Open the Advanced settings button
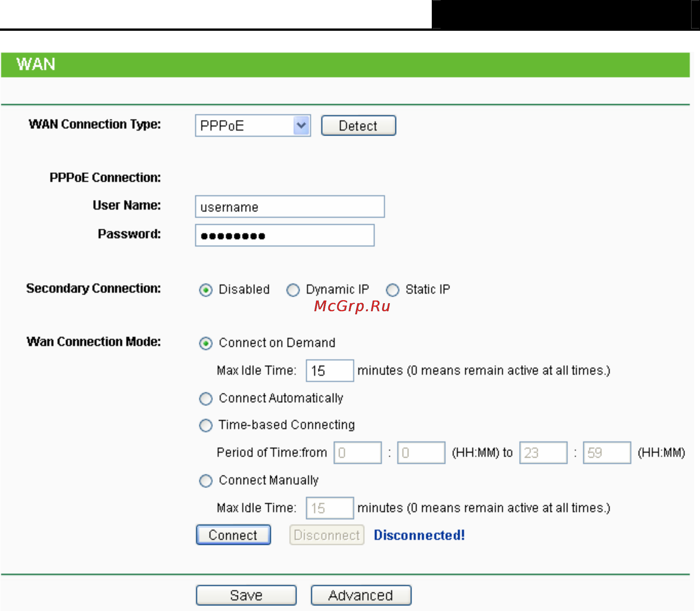This screenshot has width=700, height=611. (361, 595)
